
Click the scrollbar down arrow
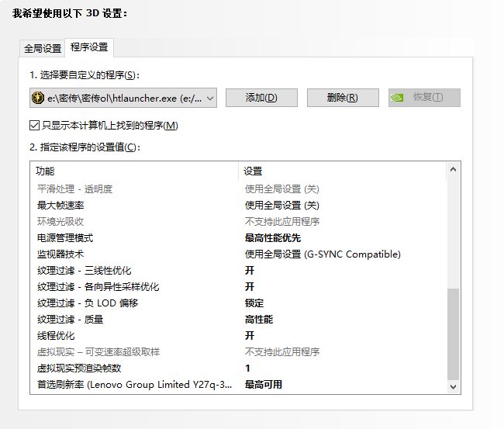[x=454, y=387]
